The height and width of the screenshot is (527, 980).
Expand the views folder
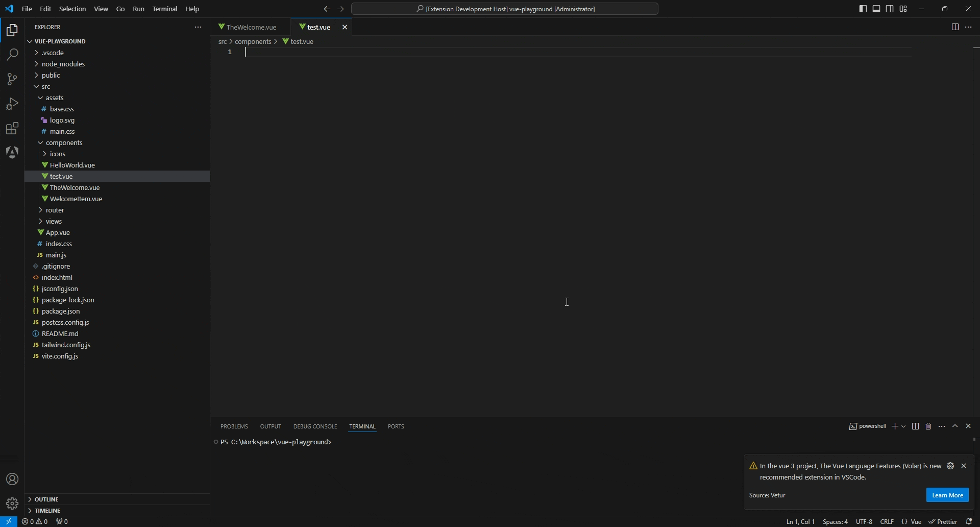(117, 222)
